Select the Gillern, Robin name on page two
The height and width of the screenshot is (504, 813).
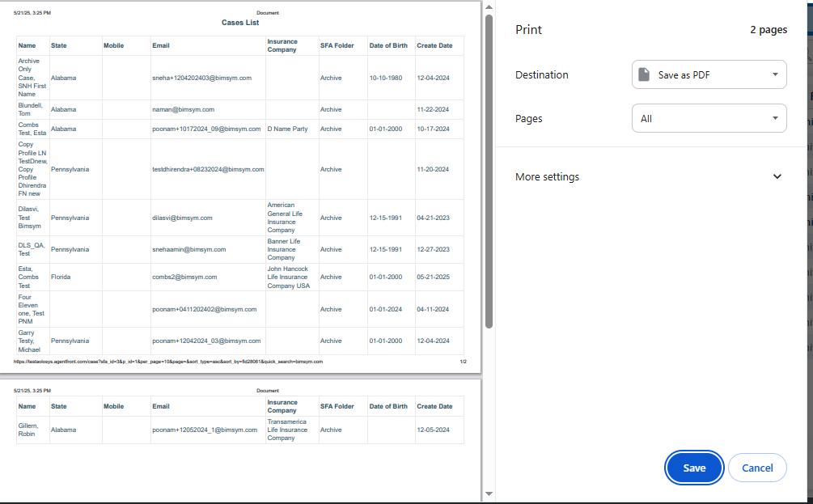(x=28, y=429)
